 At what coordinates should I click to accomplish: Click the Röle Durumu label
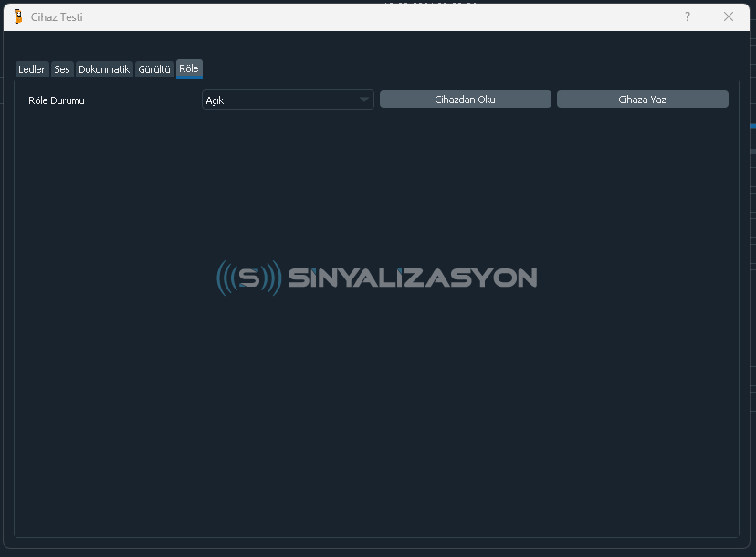(57, 100)
